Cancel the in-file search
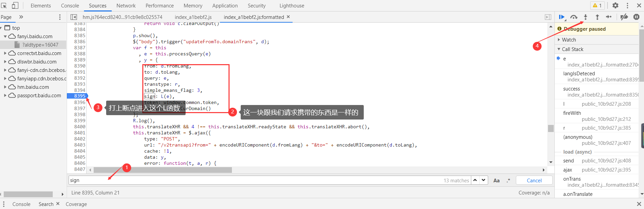Screen dimensions: 644x209 pos(534,180)
